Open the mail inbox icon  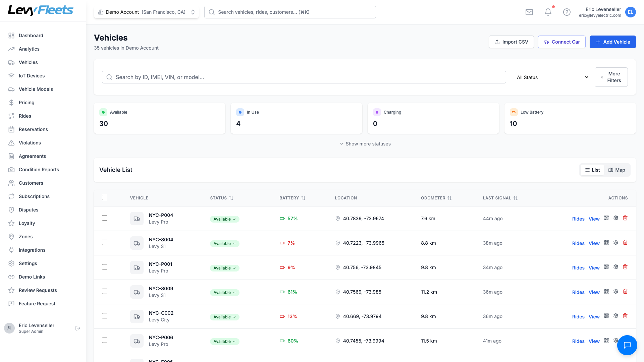pos(529,12)
